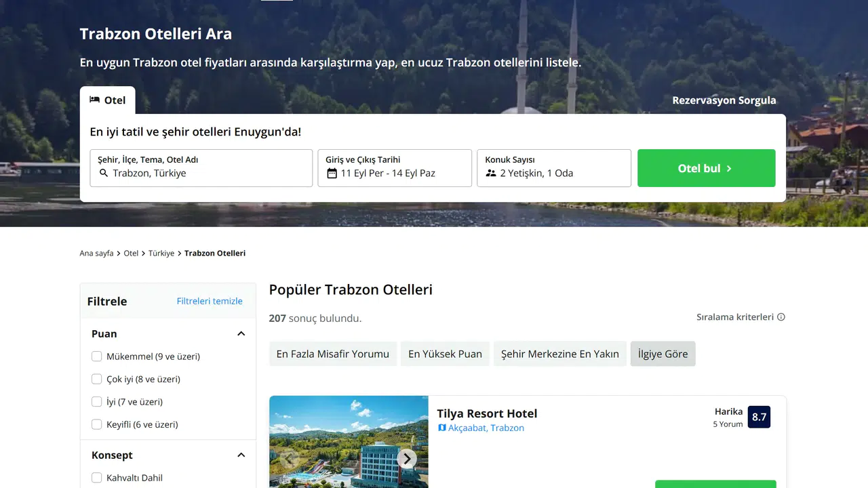Viewport: 868px width, 488px height.
Task: Click the map icon next to Akçaabat, Trabzon
Action: click(x=442, y=428)
